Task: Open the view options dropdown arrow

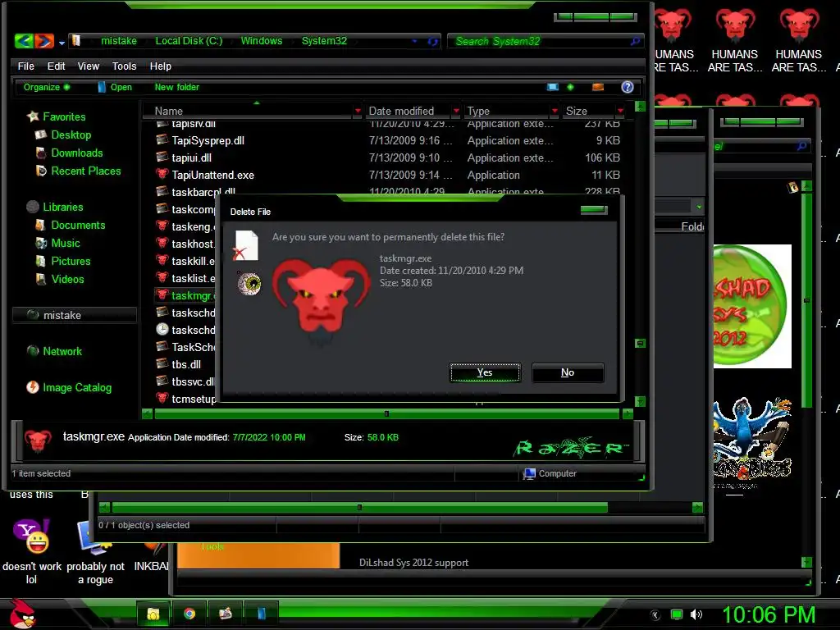Action: pos(570,87)
